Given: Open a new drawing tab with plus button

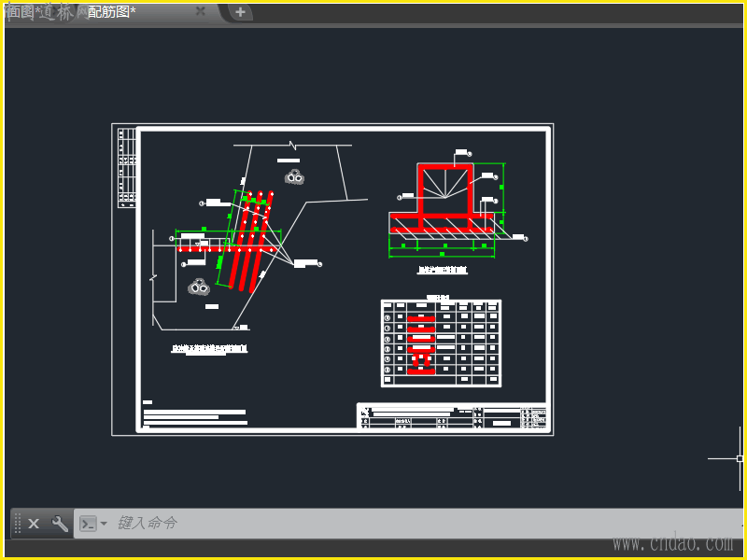Looking at the screenshot, I should click(240, 12).
